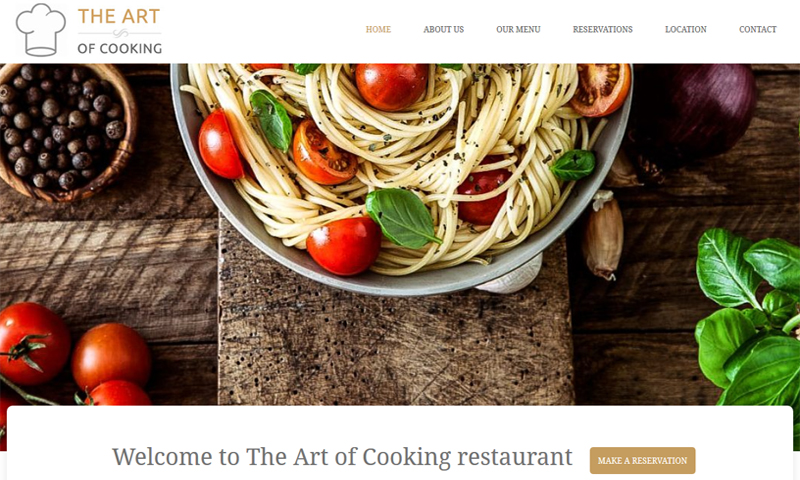Open the Our Menu page
800x480 pixels.
[x=518, y=30]
